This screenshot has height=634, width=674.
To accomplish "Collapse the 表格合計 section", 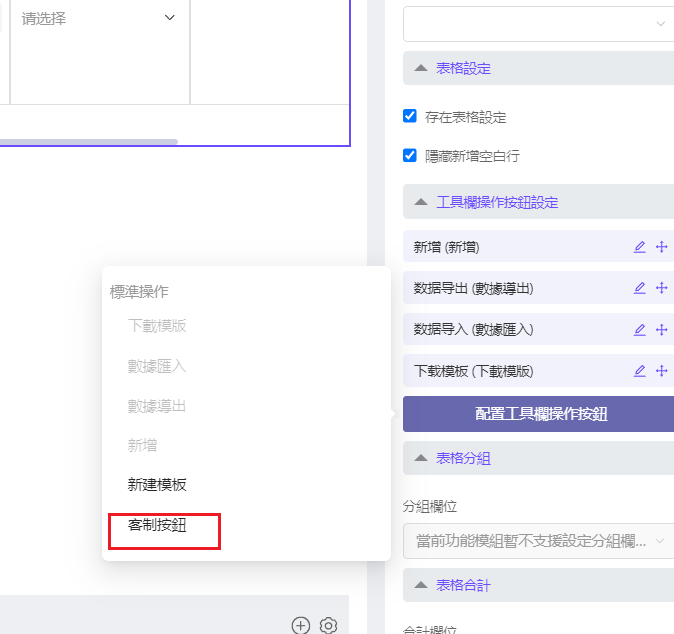I will pyautogui.click(x=539, y=585).
